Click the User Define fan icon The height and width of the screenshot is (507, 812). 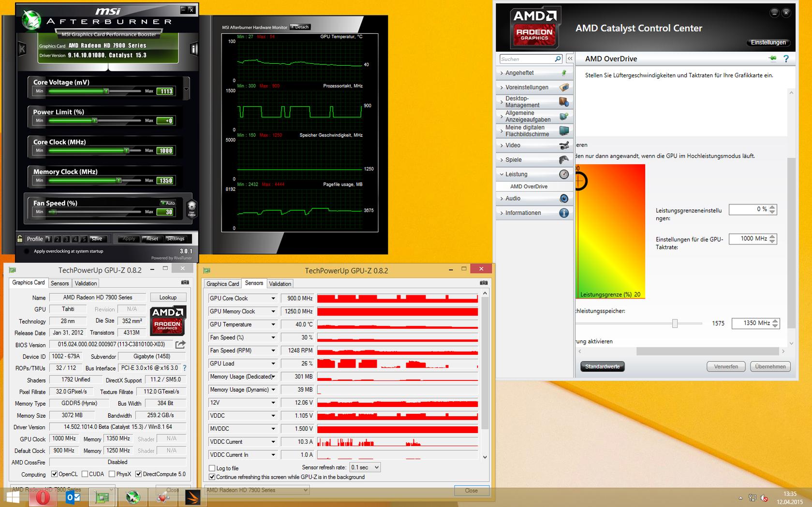[192, 208]
